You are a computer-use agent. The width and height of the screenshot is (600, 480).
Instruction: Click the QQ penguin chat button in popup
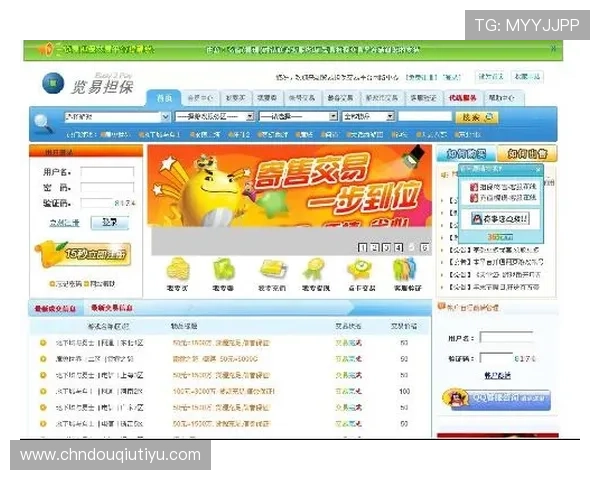point(500,219)
